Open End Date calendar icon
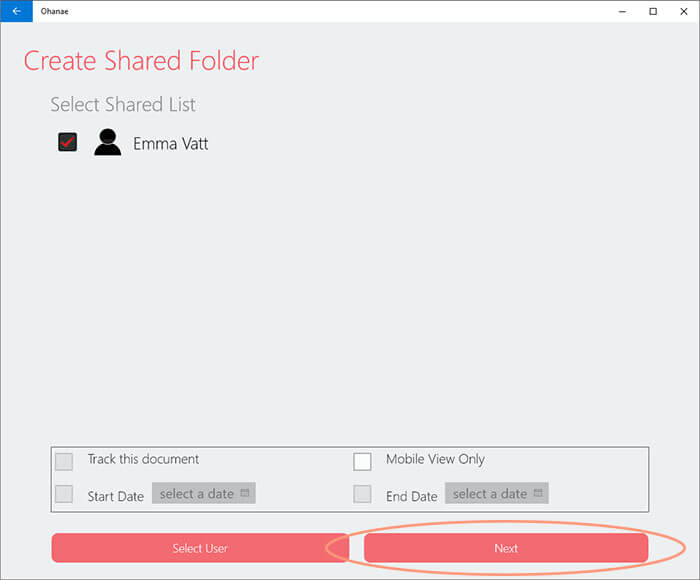 pos(538,493)
